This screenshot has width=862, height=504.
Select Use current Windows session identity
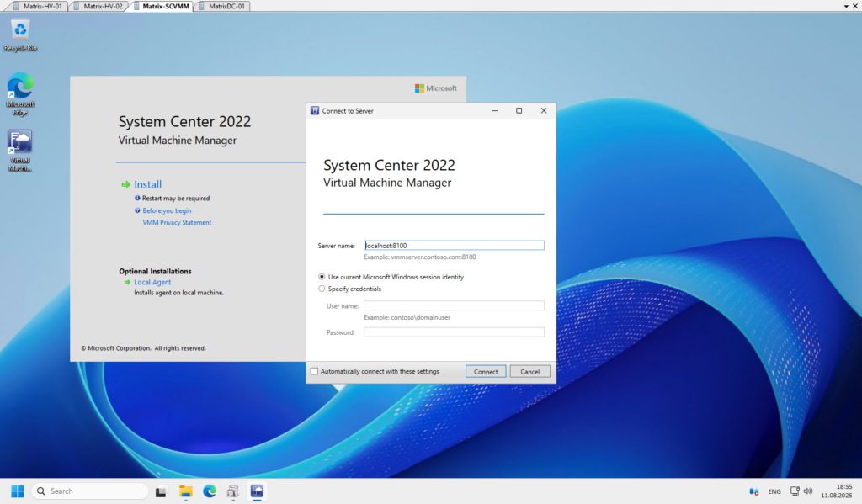322,277
